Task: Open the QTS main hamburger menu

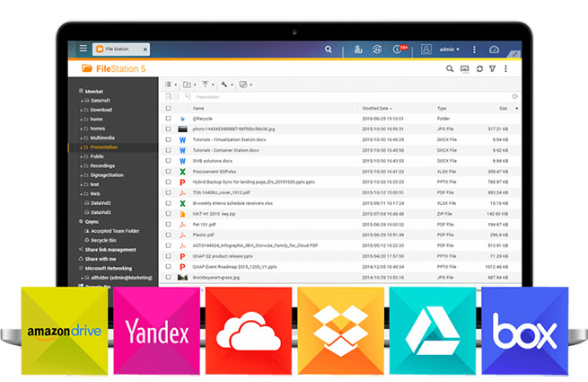Action: point(83,49)
